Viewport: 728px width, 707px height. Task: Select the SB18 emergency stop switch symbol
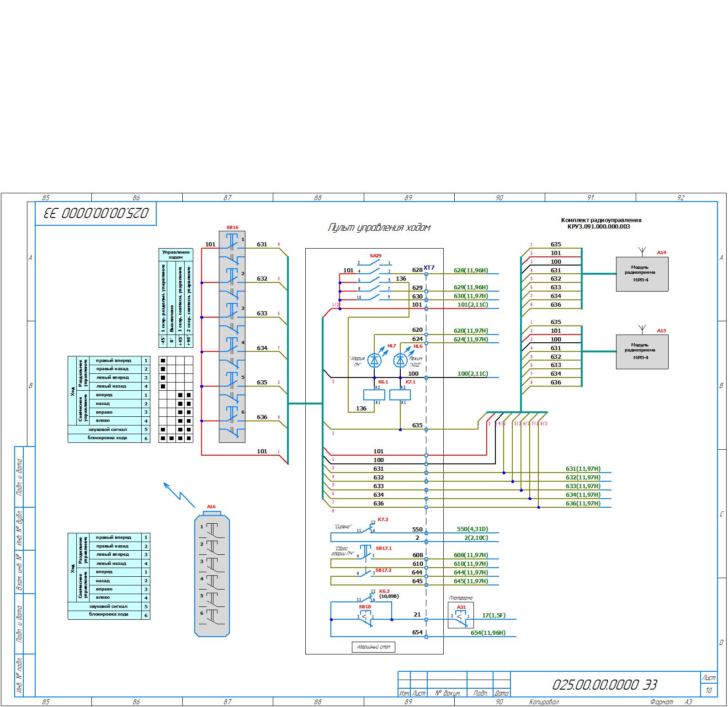(x=365, y=617)
